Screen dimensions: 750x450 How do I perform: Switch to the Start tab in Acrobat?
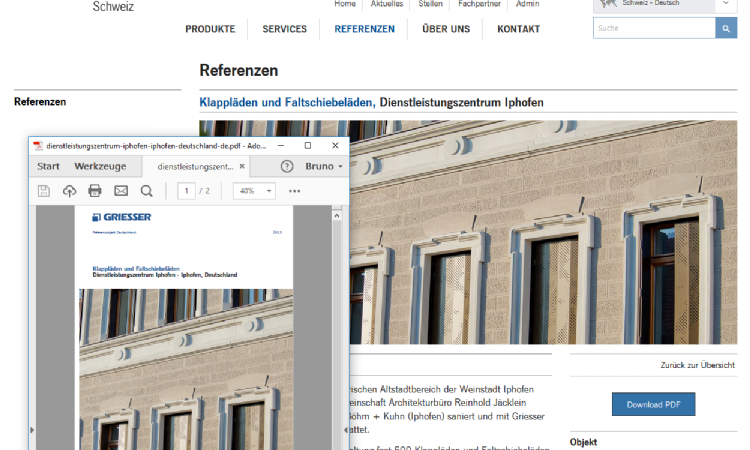click(49, 166)
